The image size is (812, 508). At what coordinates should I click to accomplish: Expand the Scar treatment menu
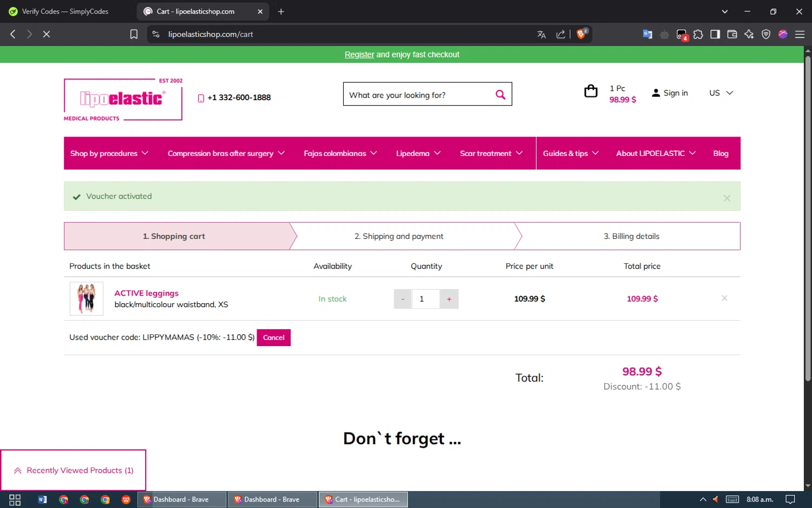tap(492, 153)
